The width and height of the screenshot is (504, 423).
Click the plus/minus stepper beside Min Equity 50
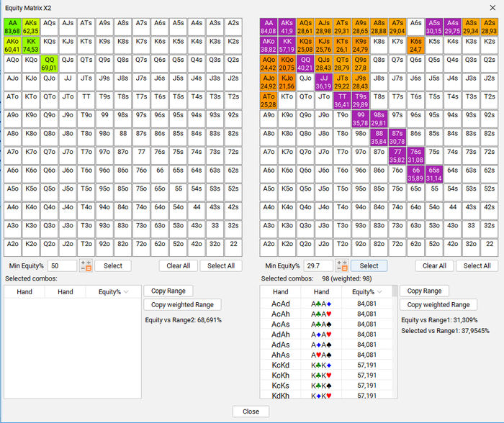86,266
